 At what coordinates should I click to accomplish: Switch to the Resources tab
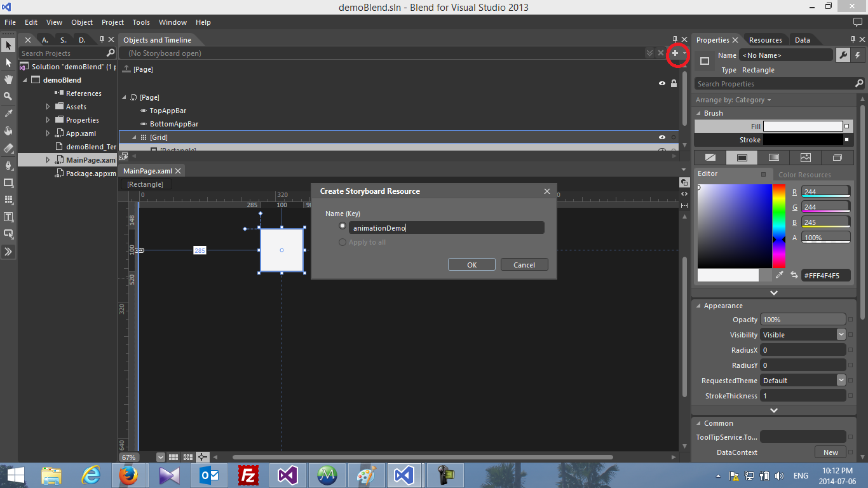tap(765, 39)
